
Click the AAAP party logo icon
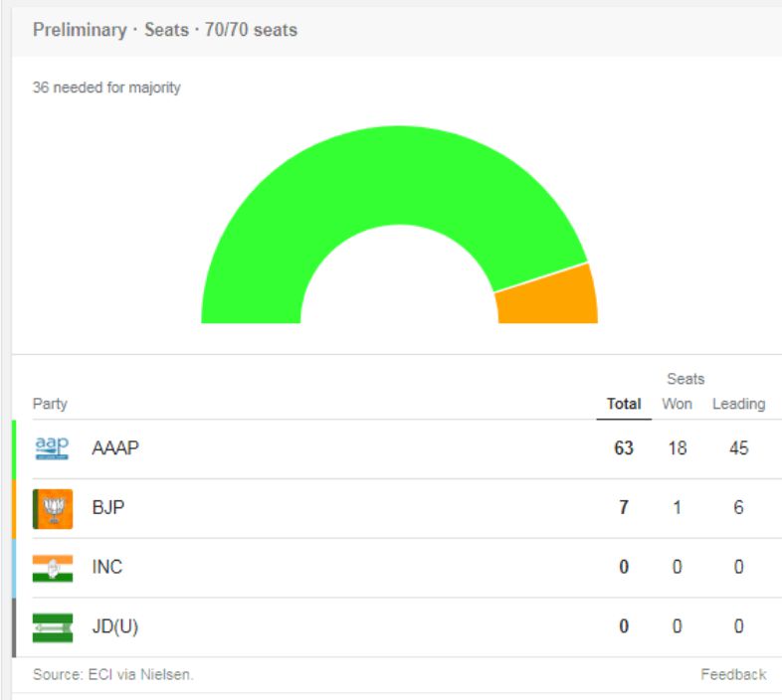pyautogui.click(x=52, y=448)
